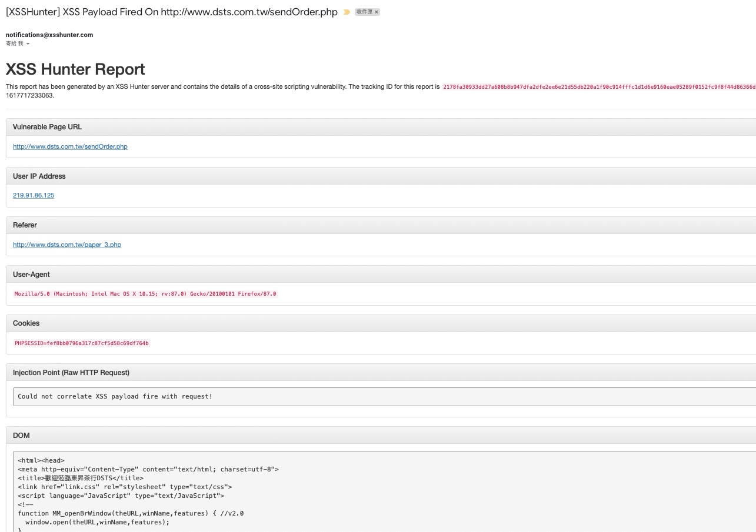Click the meta http-equiv Content-Type line
This screenshot has height=532, width=756.
148,470
